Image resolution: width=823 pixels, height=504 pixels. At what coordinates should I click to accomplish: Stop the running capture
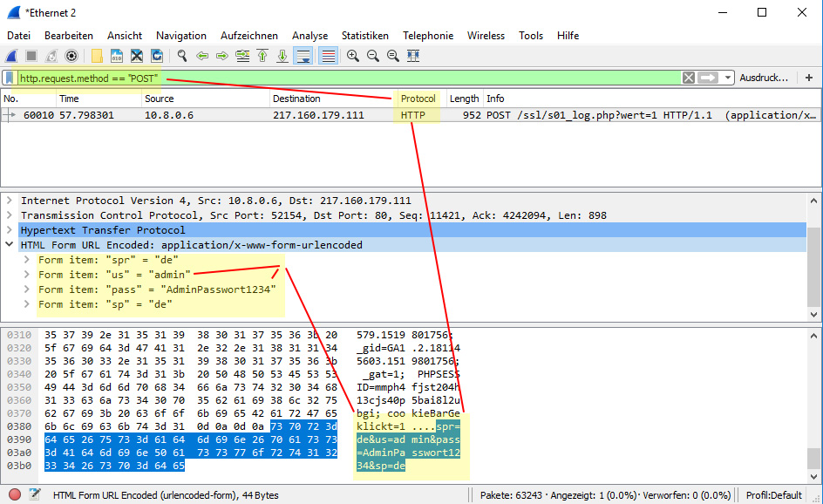pyautogui.click(x=31, y=56)
